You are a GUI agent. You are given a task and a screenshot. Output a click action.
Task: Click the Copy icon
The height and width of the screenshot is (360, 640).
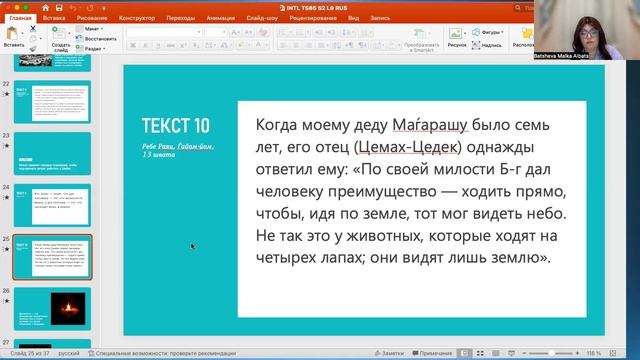point(33,39)
